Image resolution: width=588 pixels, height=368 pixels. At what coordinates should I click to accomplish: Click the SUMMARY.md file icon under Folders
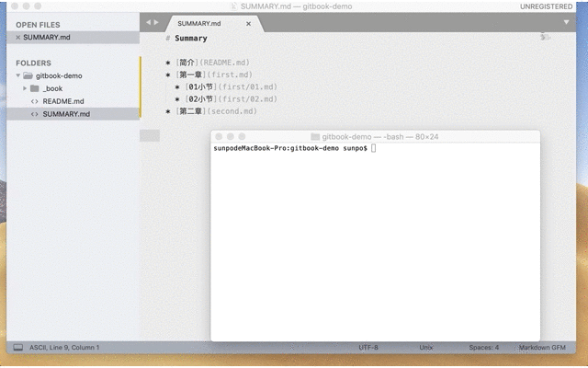coord(34,114)
